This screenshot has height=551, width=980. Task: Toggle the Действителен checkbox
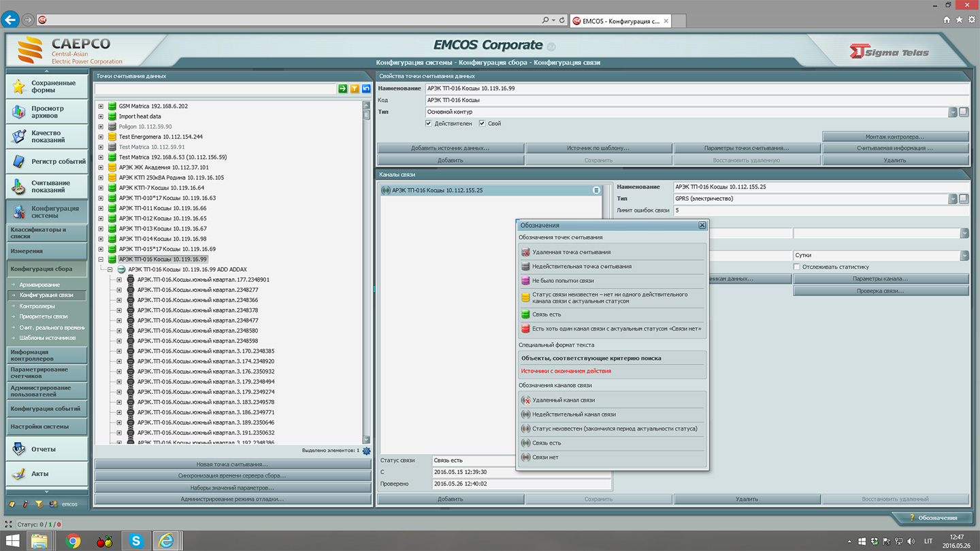tap(428, 123)
